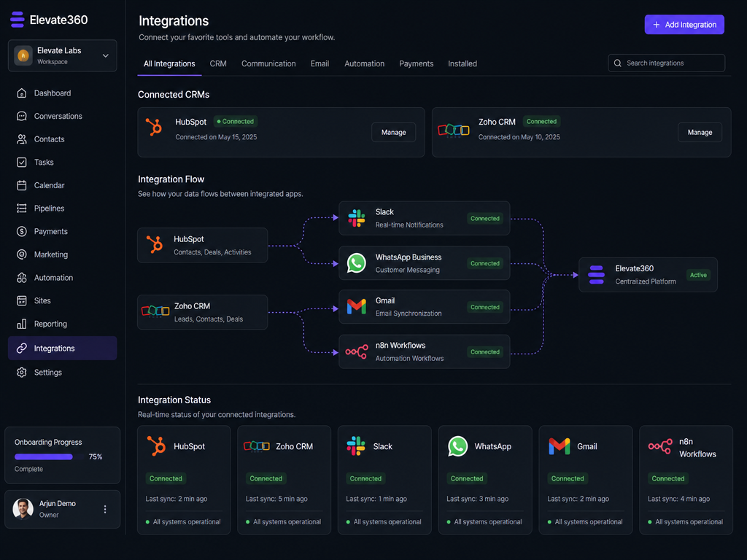This screenshot has height=560, width=747.
Task: Open Reporting bar chart icon
Action: 21,324
